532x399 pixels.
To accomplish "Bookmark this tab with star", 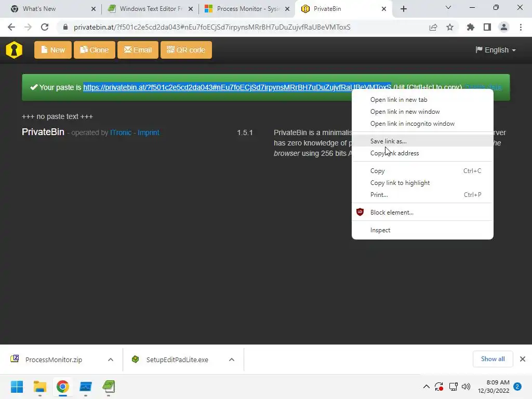I will [450, 27].
